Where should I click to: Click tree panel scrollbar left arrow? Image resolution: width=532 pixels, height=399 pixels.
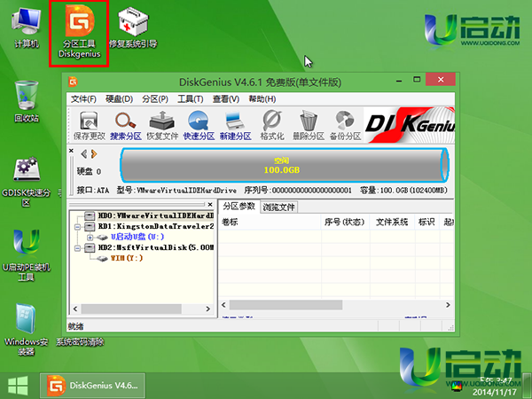(75, 309)
